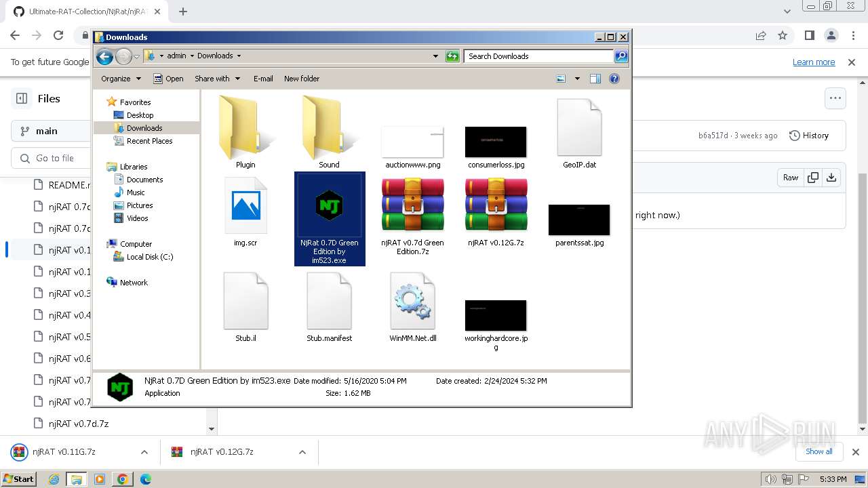Image resolution: width=868 pixels, height=488 pixels.
Task: Select Network in navigation pane
Action: point(134,283)
